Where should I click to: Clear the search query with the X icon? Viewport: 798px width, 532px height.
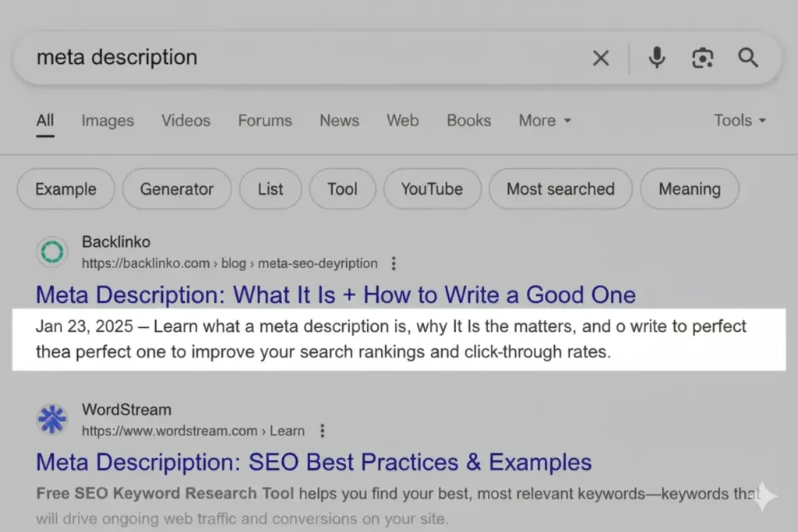(x=601, y=58)
